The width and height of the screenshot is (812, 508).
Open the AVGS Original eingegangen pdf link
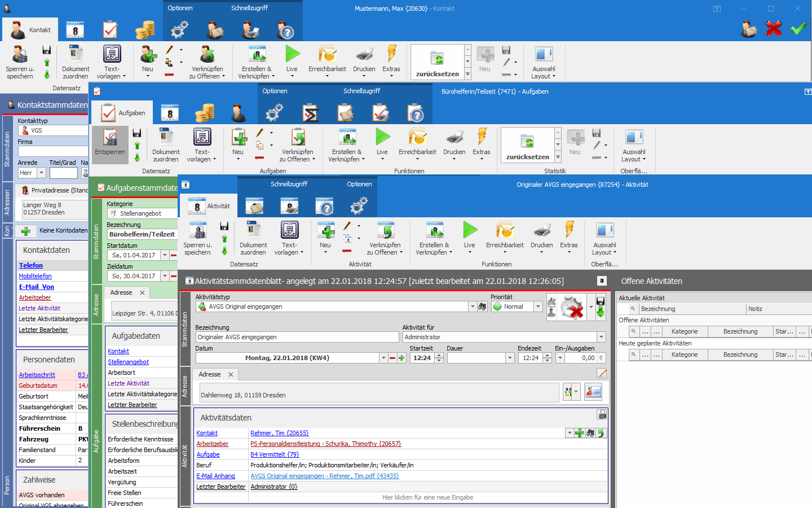point(324,476)
